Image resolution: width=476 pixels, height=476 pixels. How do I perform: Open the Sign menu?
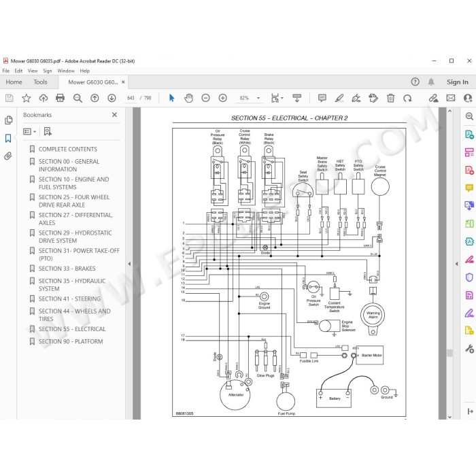click(48, 71)
